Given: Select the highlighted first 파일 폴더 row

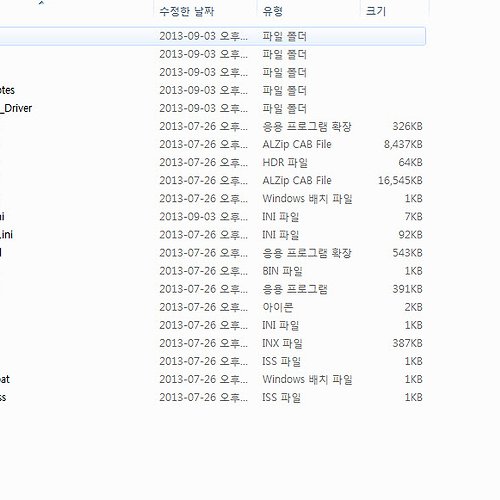Looking at the screenshot, I should click(212, 36).
